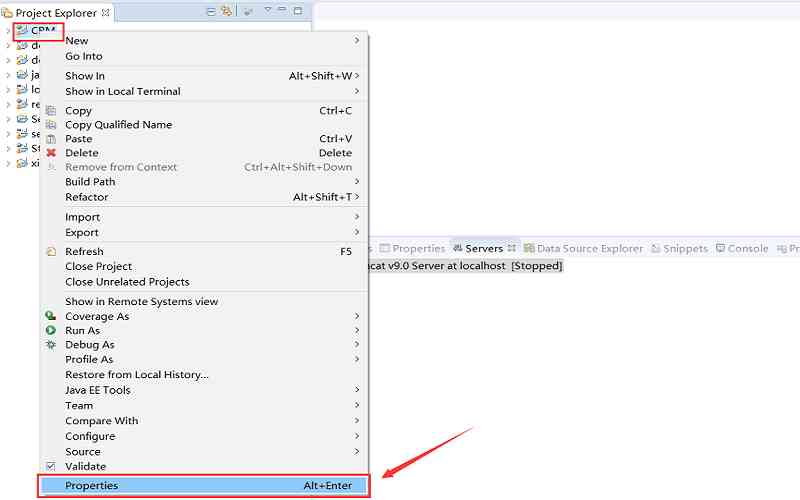Open the Show In submenu arrow
The height and width of the screenshot is (500, 800).
tap(357, 76)
